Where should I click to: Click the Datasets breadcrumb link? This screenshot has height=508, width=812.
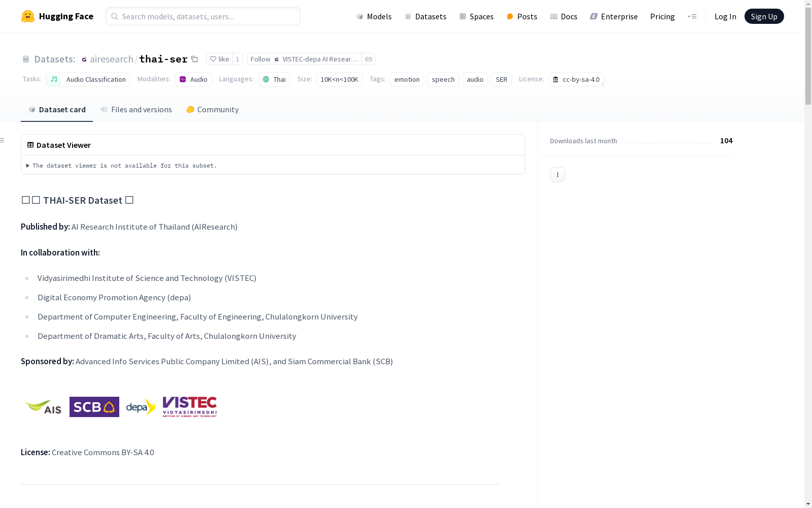point(54,59)
